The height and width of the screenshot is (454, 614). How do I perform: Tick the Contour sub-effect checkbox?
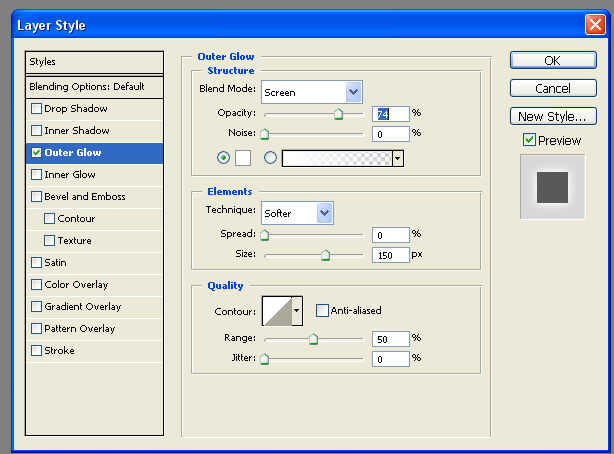pyautogui.click(x=49, y=218)
